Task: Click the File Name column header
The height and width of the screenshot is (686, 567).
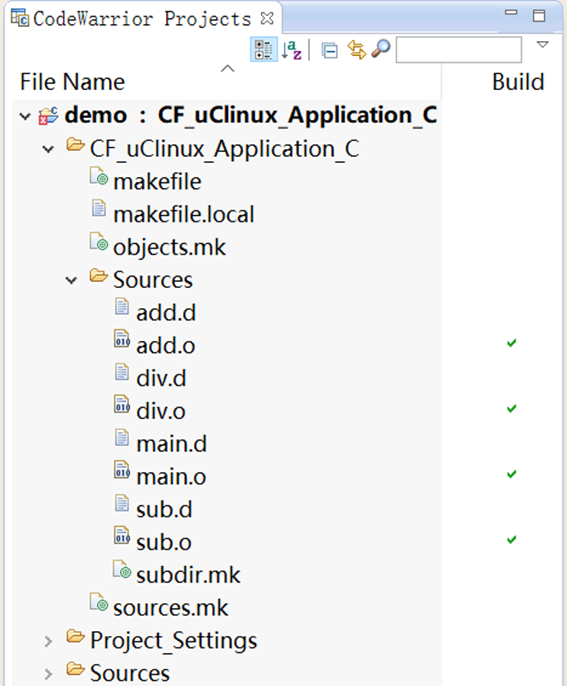Action: tap(73, 82)
